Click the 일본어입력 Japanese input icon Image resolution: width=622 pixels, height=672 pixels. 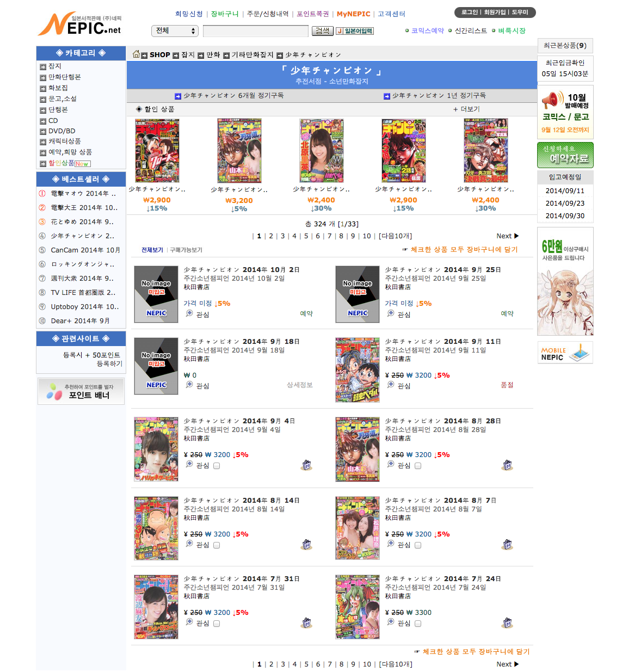(x=355, y=31)
